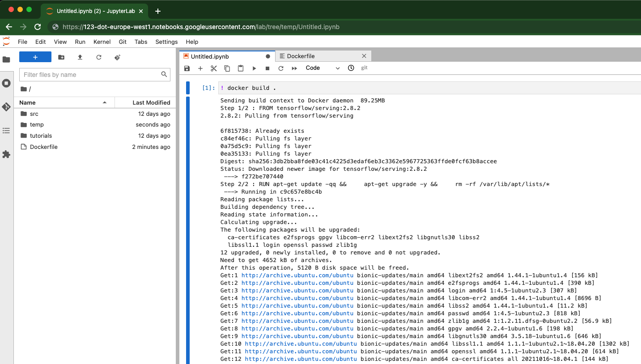The width and height of the screenshot is (641, 364).
Task: Insert a cell below using plus icon
Action: (x=200, y=68)
